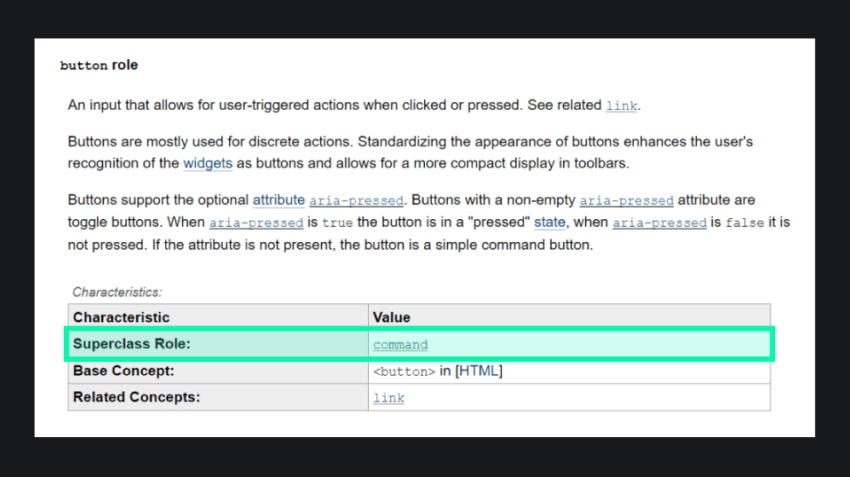Screen dimensions: 850x477
Task: Click the 'false' code word in paragraph
Action: coord(744,223)
